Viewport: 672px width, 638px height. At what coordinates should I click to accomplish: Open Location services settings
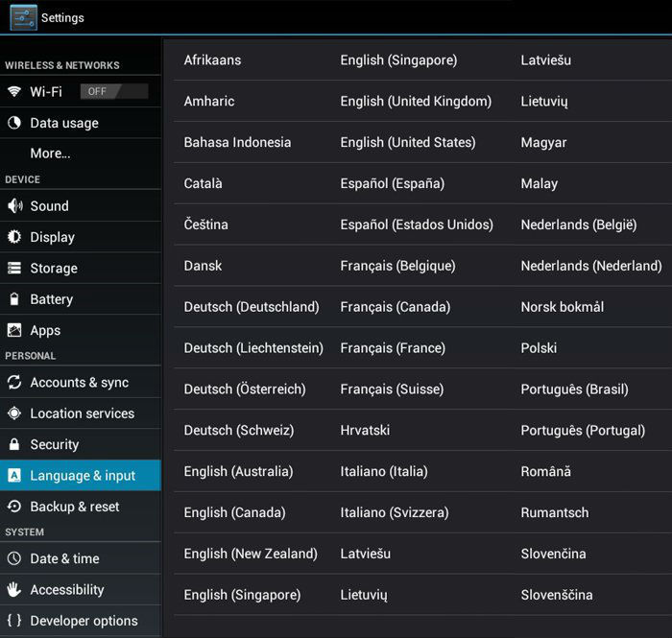point(82,414)
